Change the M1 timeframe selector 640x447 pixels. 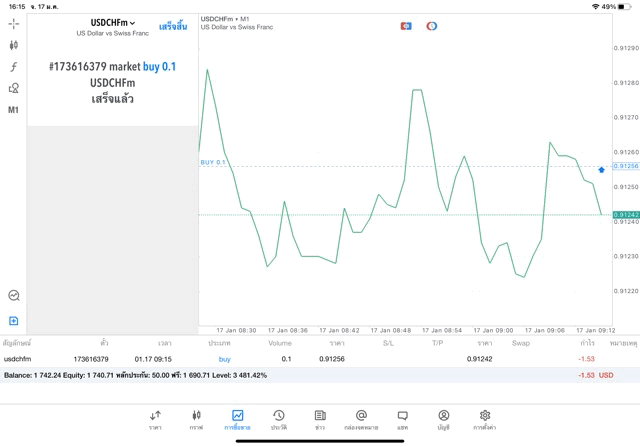(13, 110)
